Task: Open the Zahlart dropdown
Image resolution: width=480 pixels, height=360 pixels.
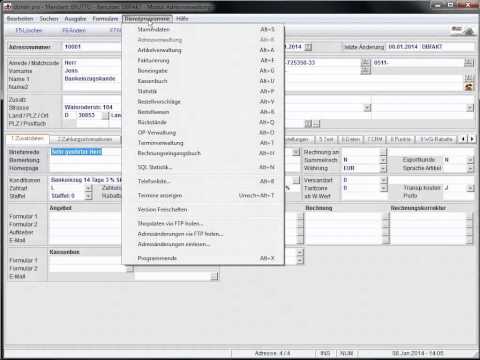Action: click(88, 188)
